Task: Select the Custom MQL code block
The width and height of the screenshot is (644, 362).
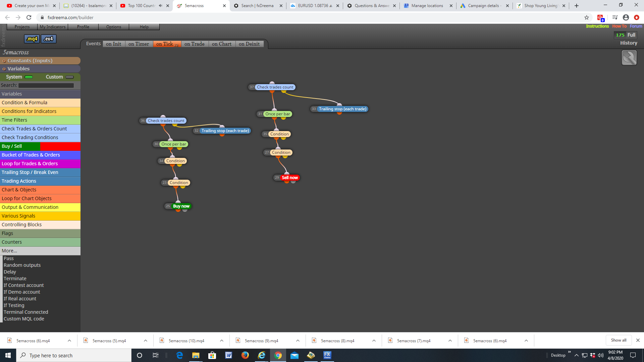Action: tap(24, 319)
